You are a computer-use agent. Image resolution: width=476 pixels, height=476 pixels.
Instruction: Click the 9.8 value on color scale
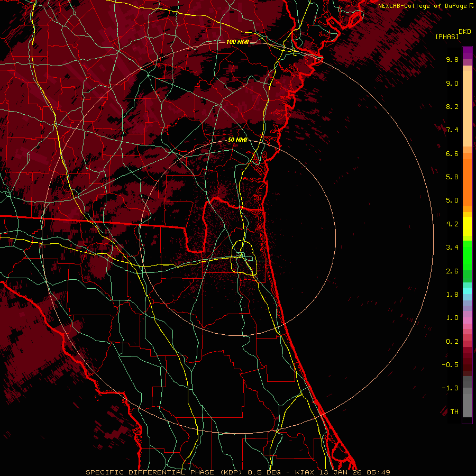coord(452,59)
